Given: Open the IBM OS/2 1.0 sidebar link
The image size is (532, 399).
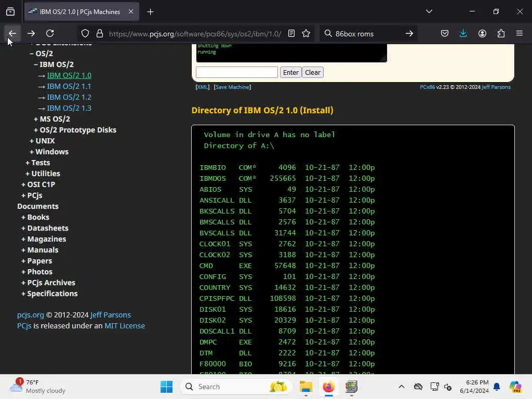Looking at the screenshot, I should (69, 75).
